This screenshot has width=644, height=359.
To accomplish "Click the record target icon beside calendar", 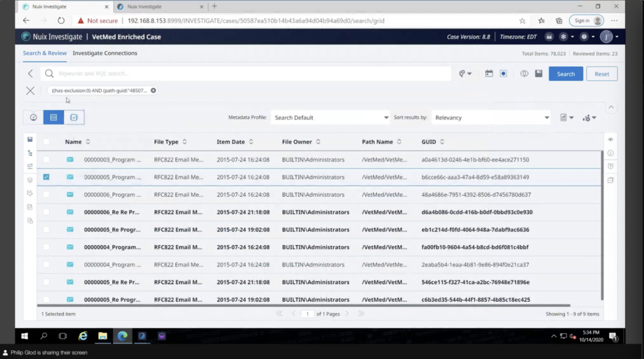I will (x=504, y=74).
